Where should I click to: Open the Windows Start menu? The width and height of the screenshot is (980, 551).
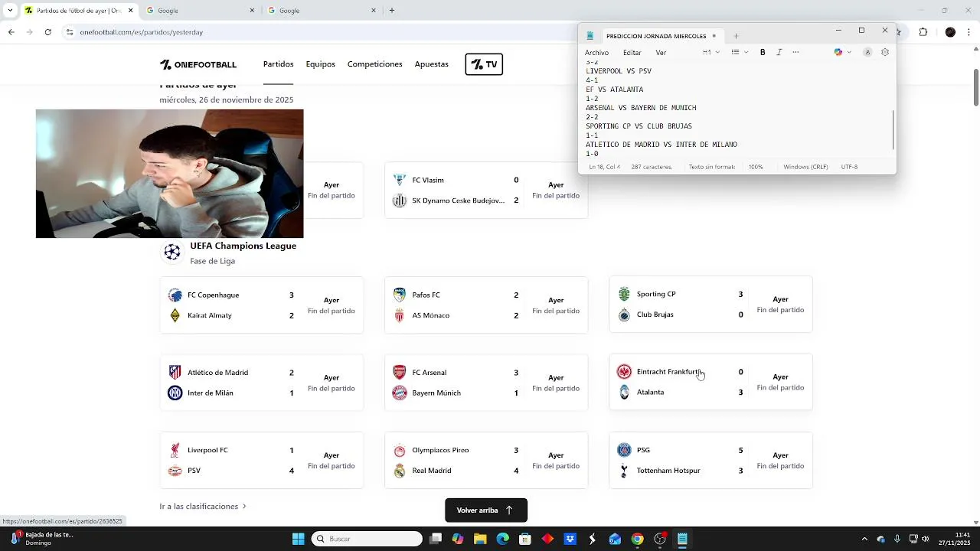coord(299,539)
